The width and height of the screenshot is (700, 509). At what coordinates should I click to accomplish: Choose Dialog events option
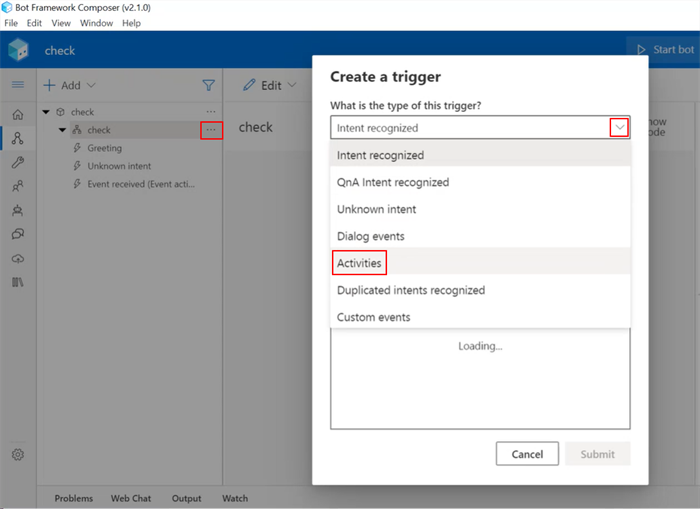pos(480,236)
